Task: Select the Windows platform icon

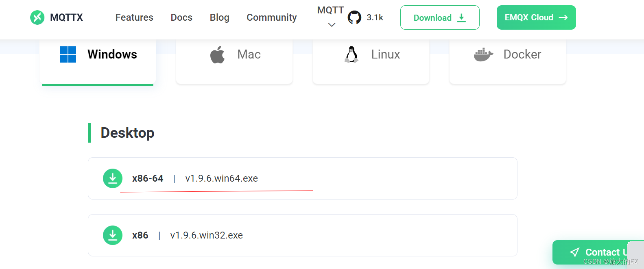Action: pyautogui.click(x=68, y=54)
